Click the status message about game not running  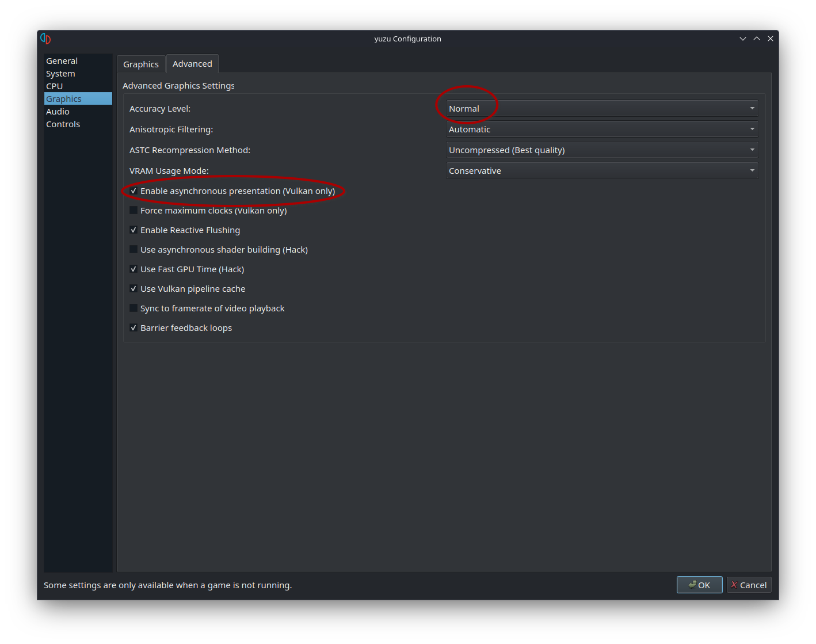click(168, 585)
